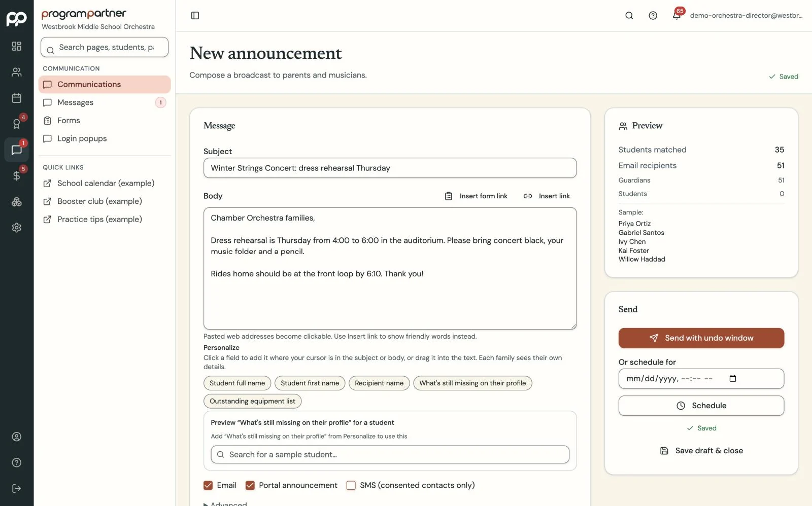Click Save draft & close
This screenshot has height=506, width=812.
tap(701, 451)
